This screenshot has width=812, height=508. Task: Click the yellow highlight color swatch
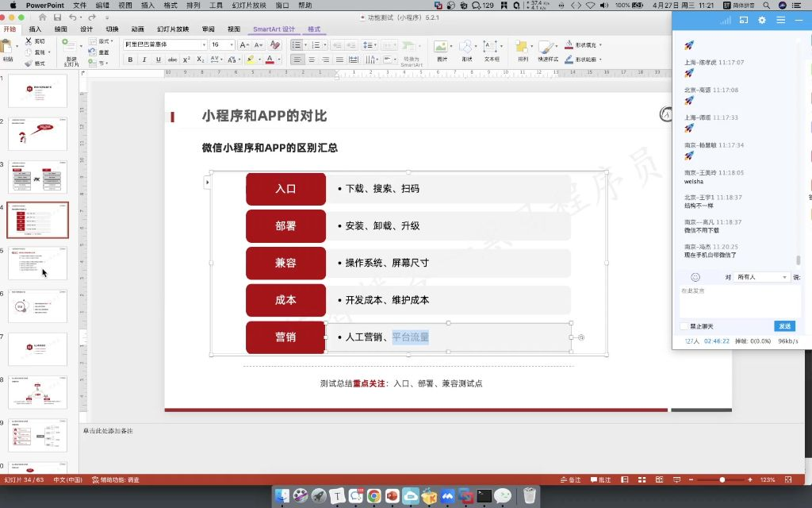[251, 60]
